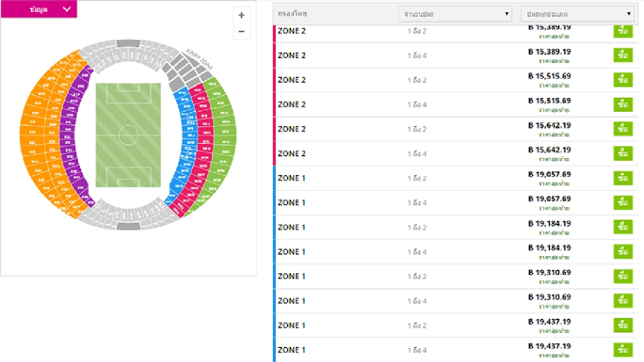Viewport: 644px width, 362px height.
Task: Click ZONE 1 label in ฿19,437.19 1 ถึง 2 row
Action: pos(291,325)
